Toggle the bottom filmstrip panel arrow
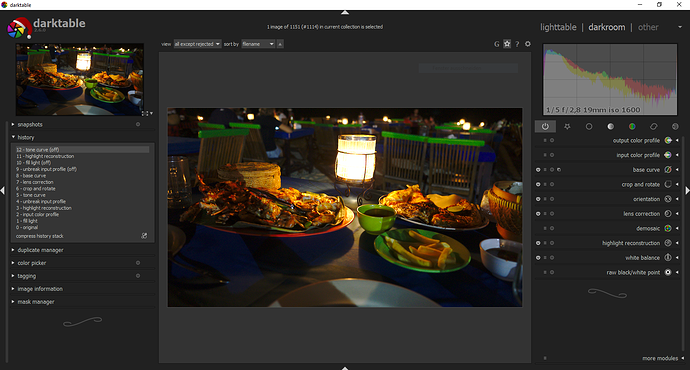Image resolution: width=690 pixels, height=370 pixels. point(345,368)
